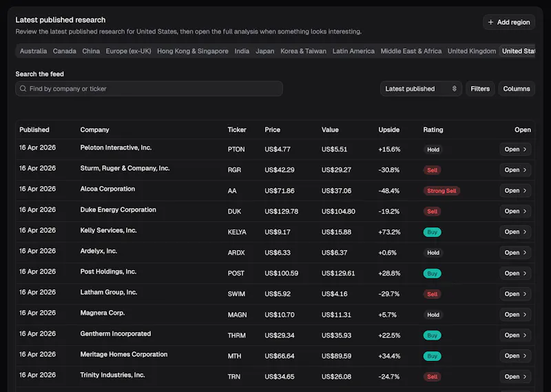Viewport: 551px width, 392px height.
Task: Select the Hong Kong & Singapore tab
Action: point(193,51)
